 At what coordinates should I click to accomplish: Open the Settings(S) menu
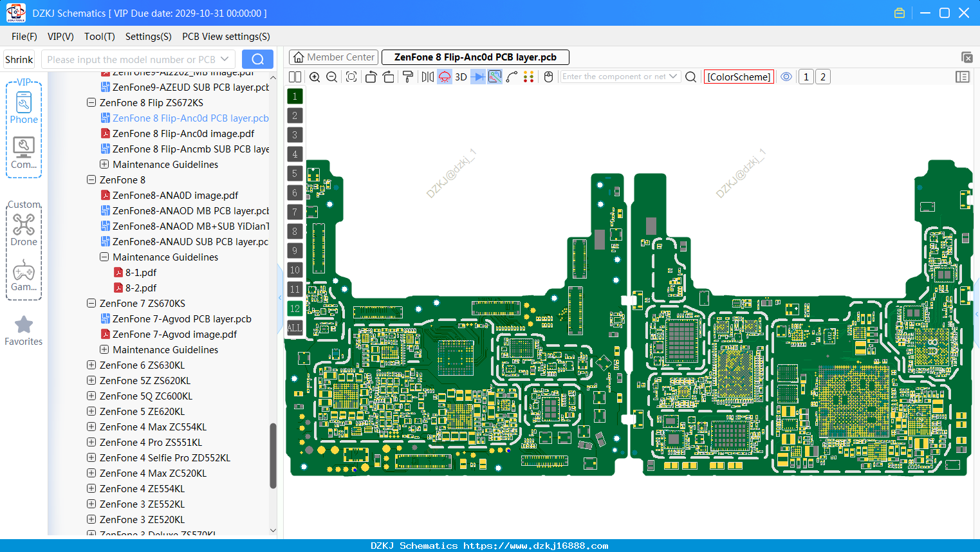pyautogui.click(x=149, y=36)
